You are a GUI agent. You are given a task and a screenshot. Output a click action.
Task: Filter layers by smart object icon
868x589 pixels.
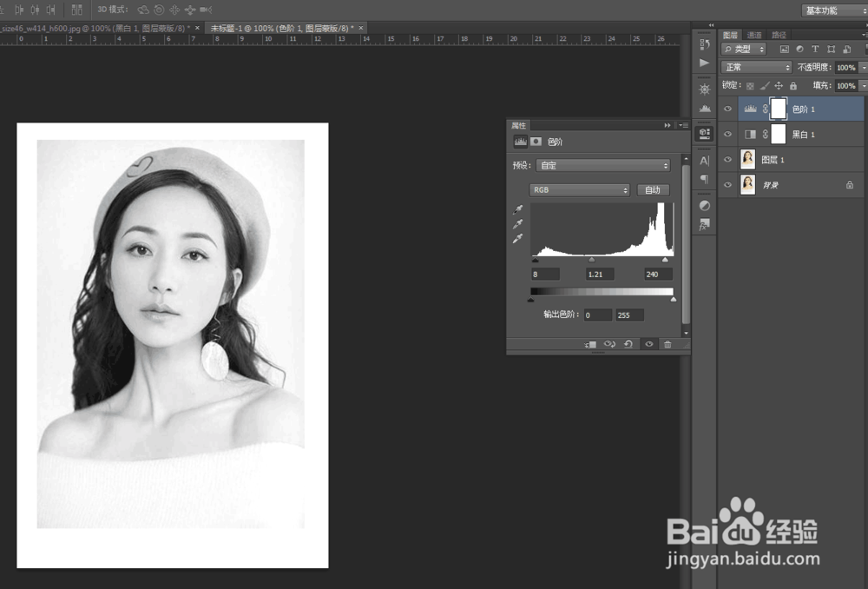click(x=846, y=50)
